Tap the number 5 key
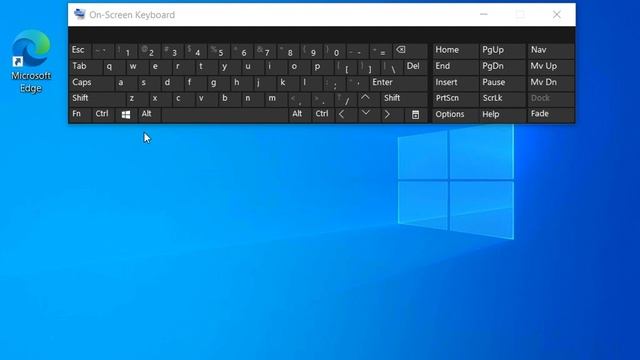Viewport: 640px width, 360px height. click(x=219, y=51)
